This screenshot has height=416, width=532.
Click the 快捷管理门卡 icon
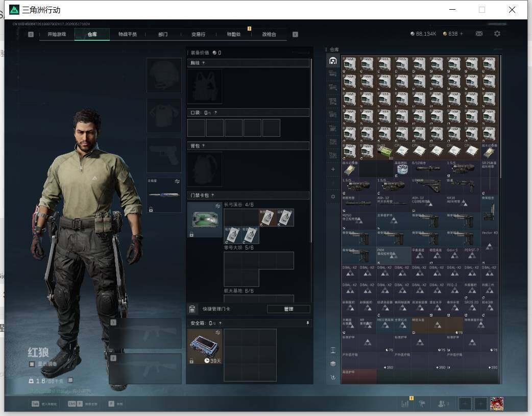(192, 309)
